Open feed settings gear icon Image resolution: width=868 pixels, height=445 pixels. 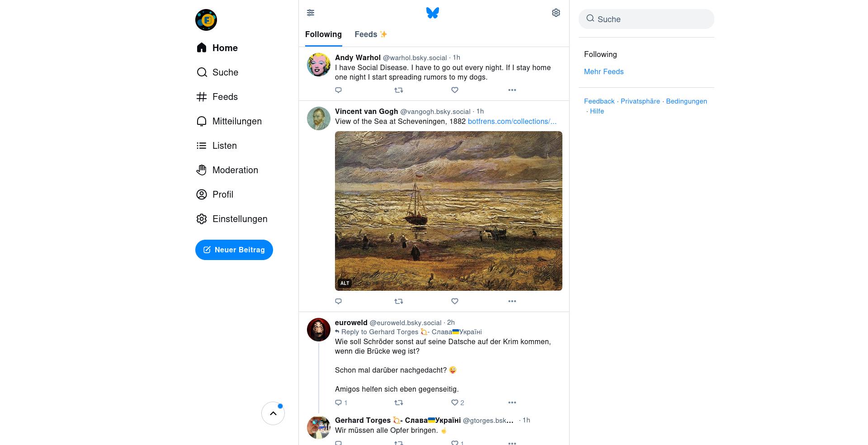(556, 13)
